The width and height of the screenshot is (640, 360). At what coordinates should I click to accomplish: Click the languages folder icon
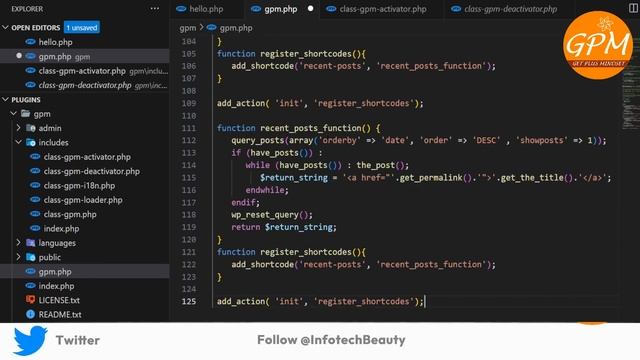point(31,242)
